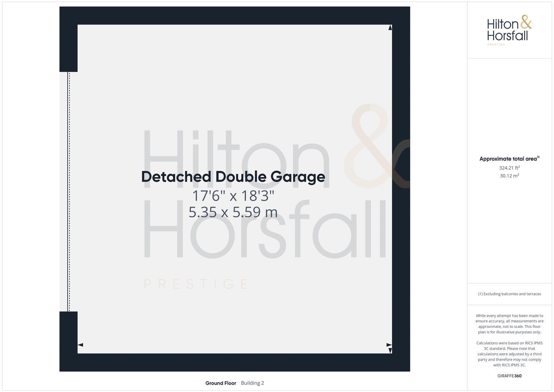This screenshot has height=392, width=554.
Task: Click the right-pointing dimension arrow at bottom right
Action: (389, 345)
